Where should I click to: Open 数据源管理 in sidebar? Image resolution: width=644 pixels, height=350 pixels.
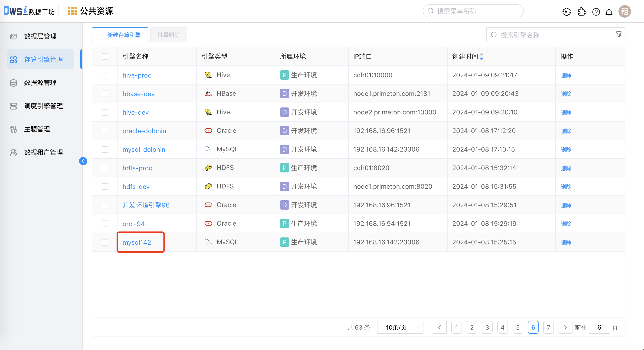[x=40, y=83]
